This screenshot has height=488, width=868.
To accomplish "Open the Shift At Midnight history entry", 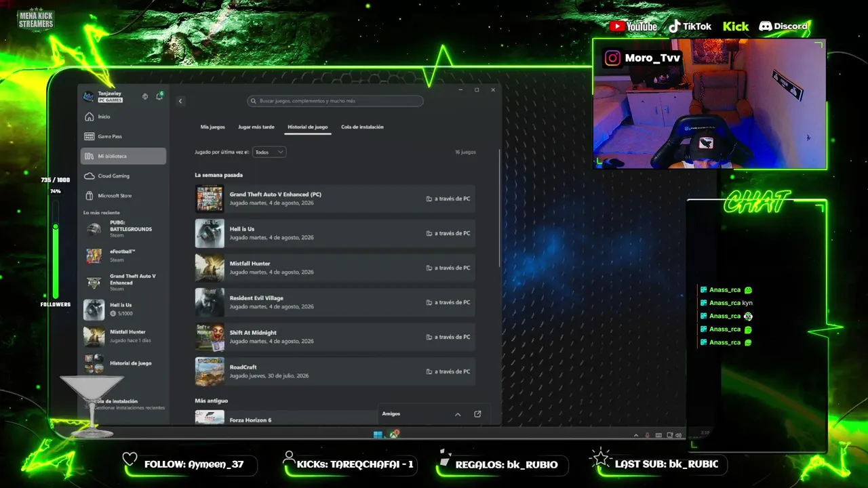I will coord(335,337).
